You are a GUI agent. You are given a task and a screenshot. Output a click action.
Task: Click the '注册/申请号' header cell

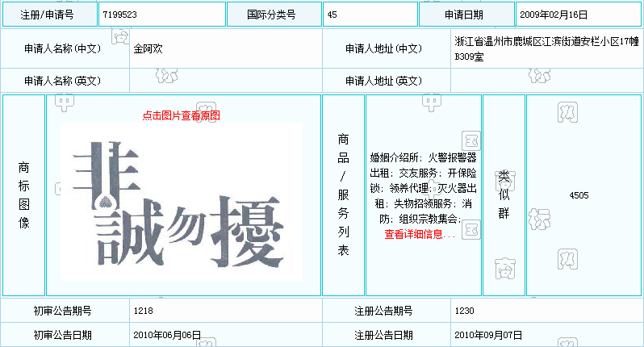tap(48, 15)
